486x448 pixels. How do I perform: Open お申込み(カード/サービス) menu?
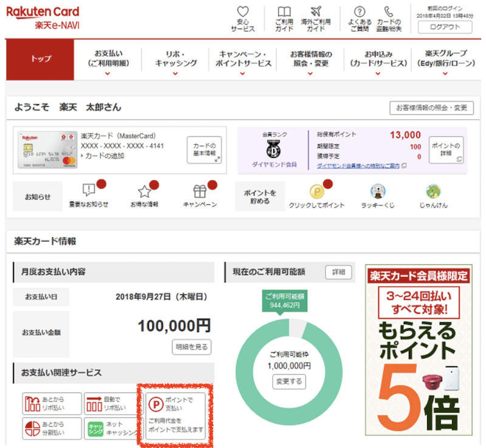click(x=378, y=58)
